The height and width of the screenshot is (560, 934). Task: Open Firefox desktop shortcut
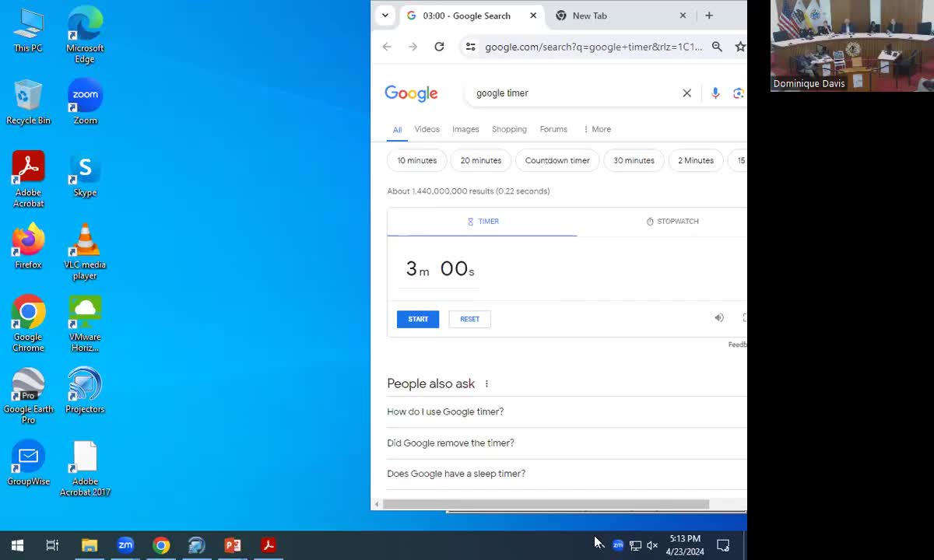(28, 247)
